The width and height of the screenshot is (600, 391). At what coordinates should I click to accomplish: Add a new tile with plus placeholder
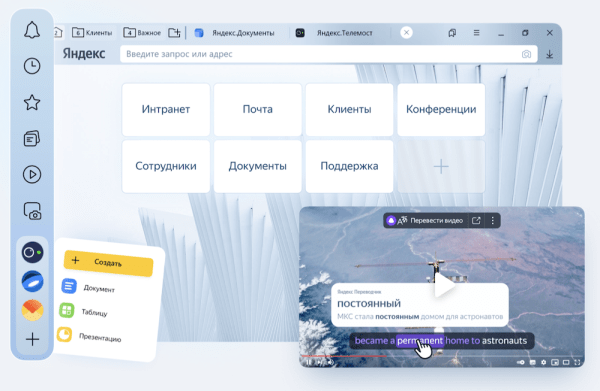(x=441, y=166)
